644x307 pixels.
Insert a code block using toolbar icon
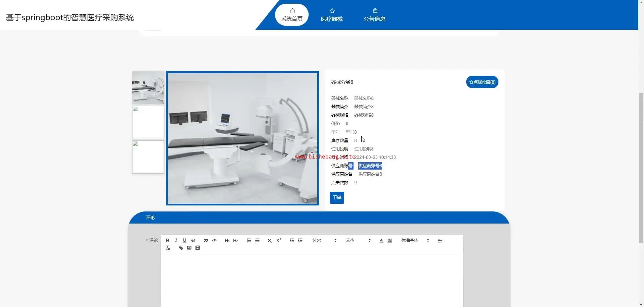pos(215,240)
